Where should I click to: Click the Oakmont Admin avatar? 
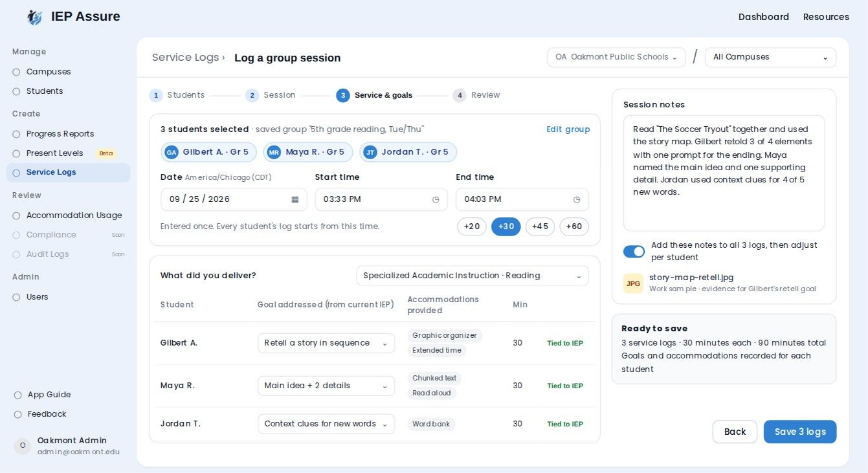point(23,446)
